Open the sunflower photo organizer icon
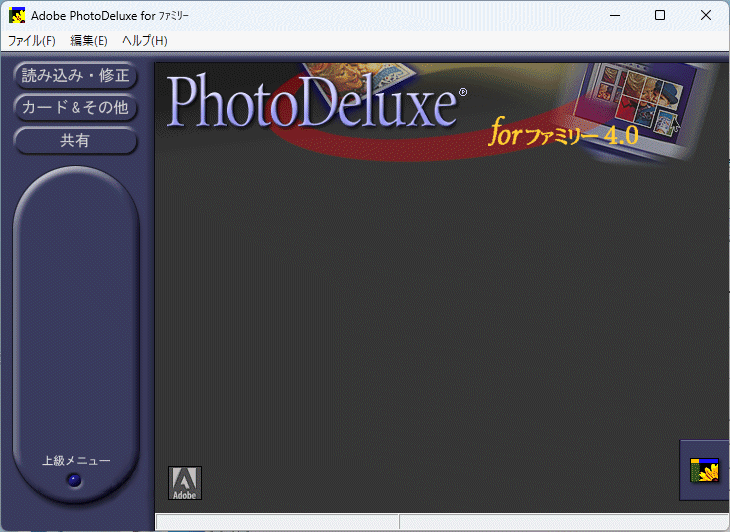 click(704, 470)
